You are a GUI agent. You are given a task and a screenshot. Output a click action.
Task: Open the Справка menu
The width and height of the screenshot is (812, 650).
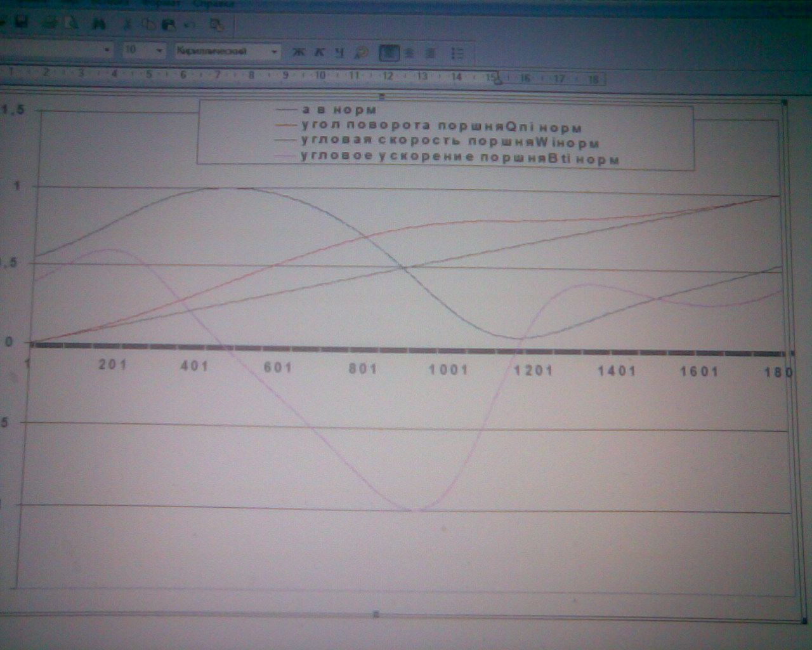pyautogui.click(x=213, y=3)
